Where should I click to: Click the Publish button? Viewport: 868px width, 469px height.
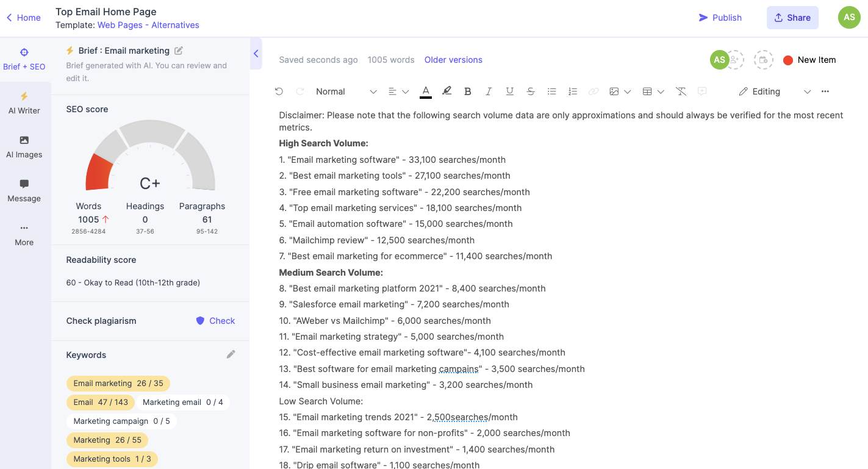(x=720, y=18)
